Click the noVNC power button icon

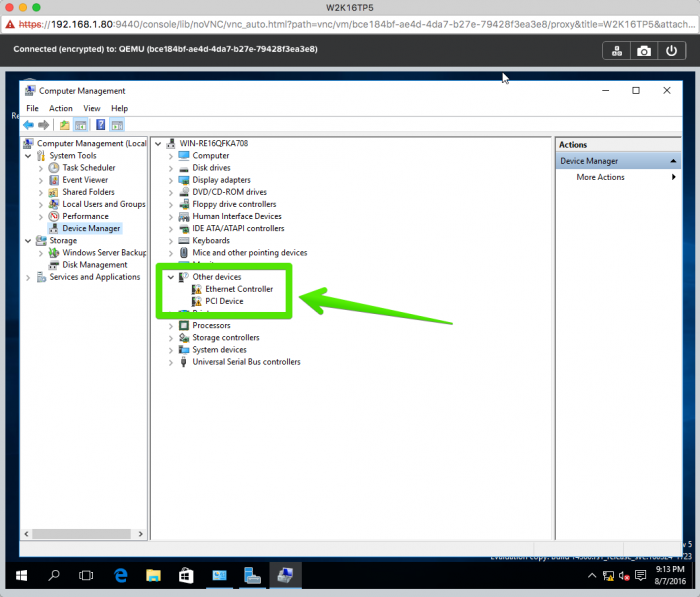tap(671, 51)
